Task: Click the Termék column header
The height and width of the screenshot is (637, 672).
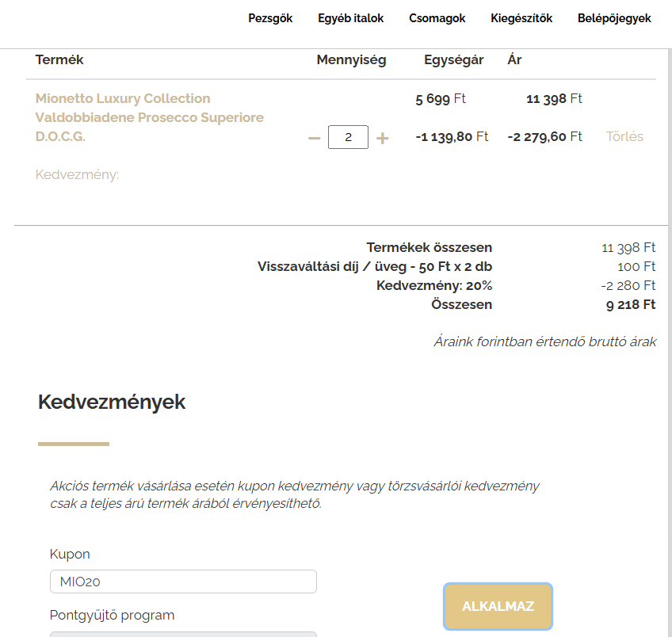Action: pos(59,60)
